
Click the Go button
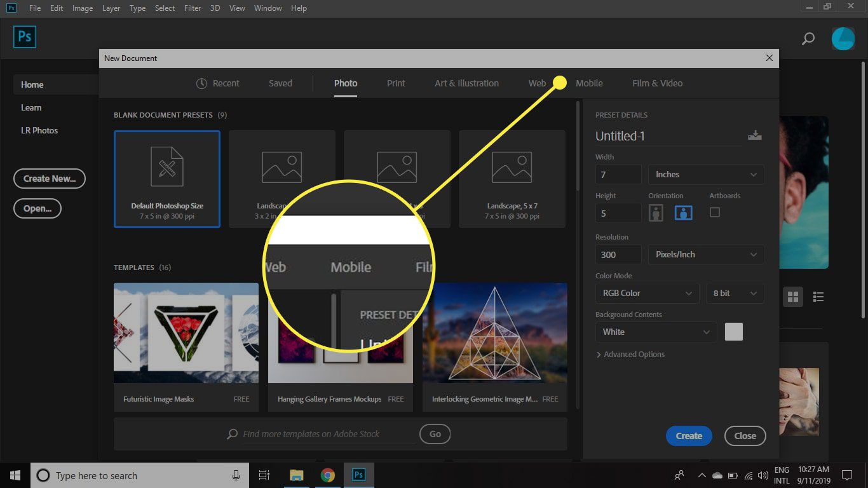[435, 434]
